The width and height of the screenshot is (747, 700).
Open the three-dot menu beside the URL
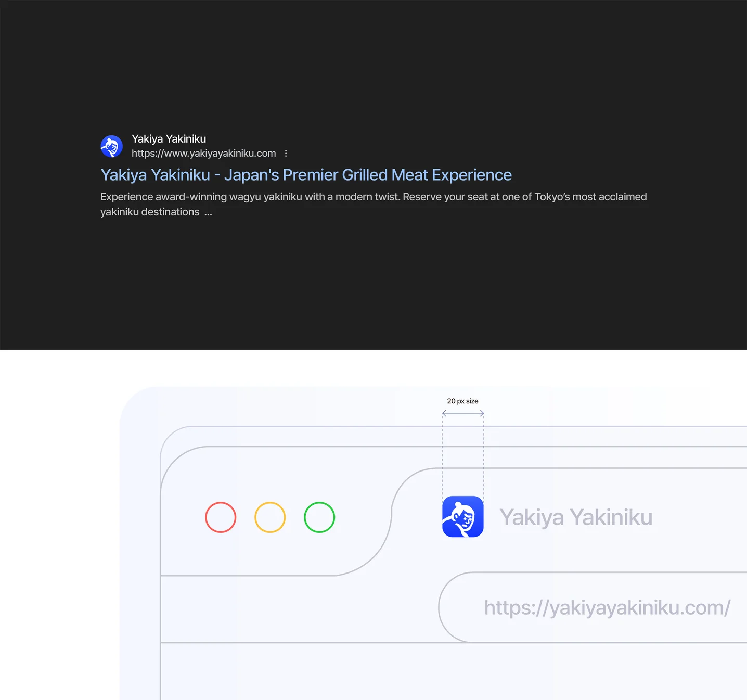click(286, 154)
